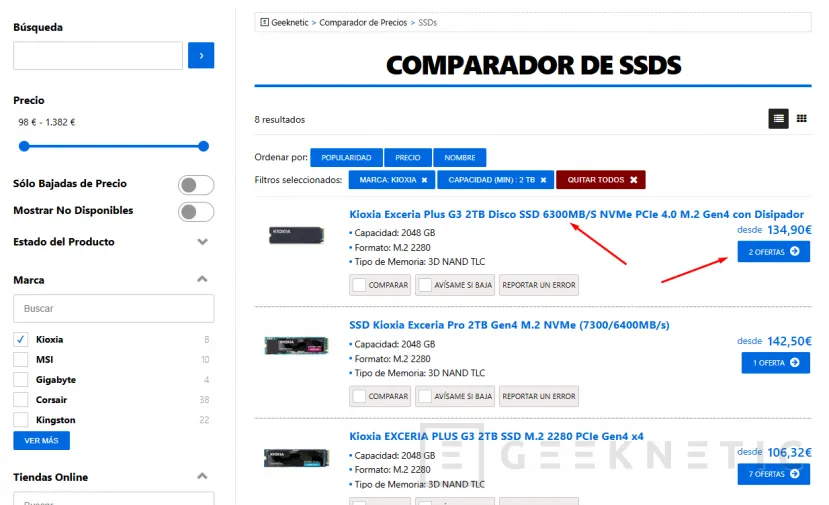Open Kioxia Exceria Plus G3 con Disipador title
Viewport: 829px width, 505px height.
[x=576, y=214]
